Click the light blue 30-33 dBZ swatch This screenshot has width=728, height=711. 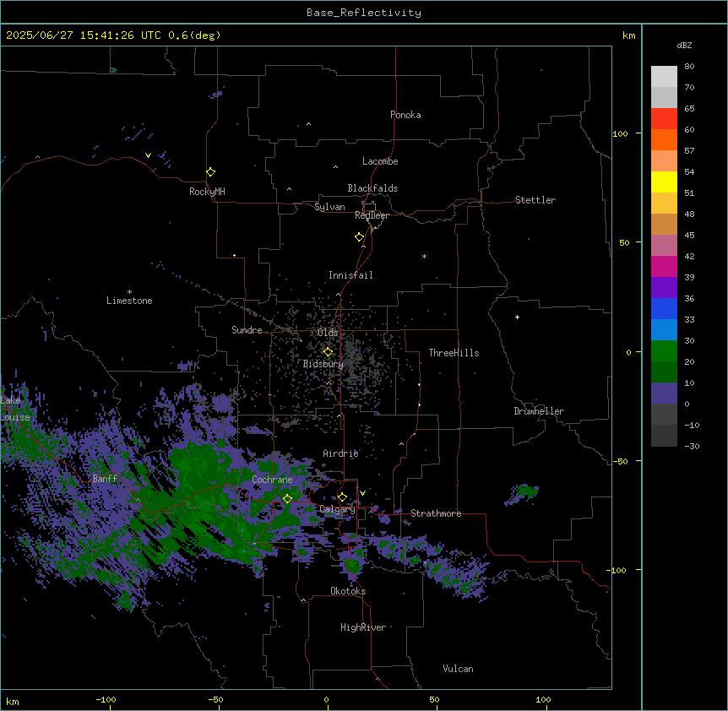[x=664, y=330]
